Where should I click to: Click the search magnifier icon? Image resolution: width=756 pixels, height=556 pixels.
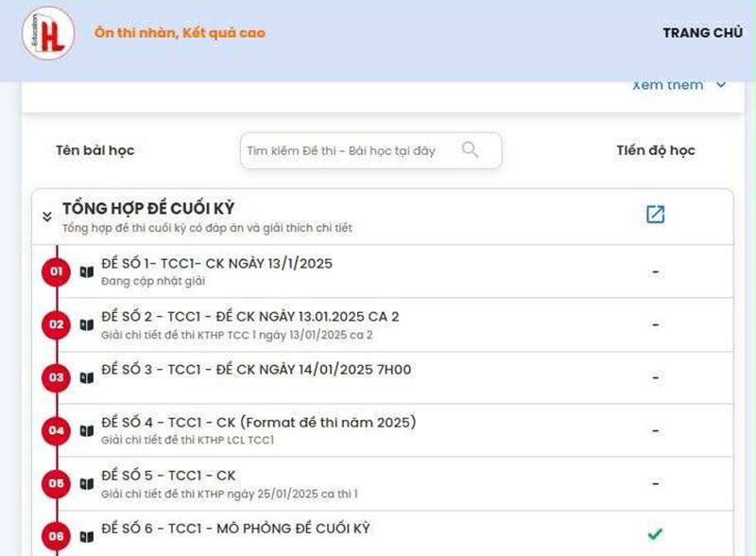(x=470, y=149)
